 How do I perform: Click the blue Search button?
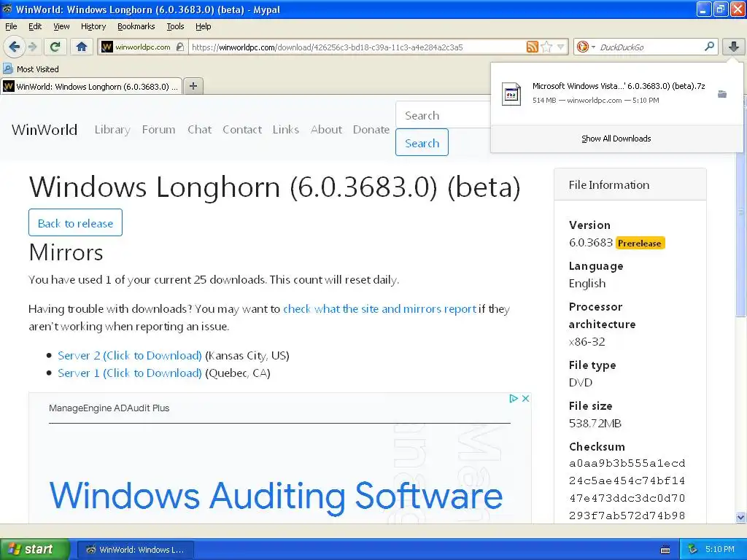422,142
